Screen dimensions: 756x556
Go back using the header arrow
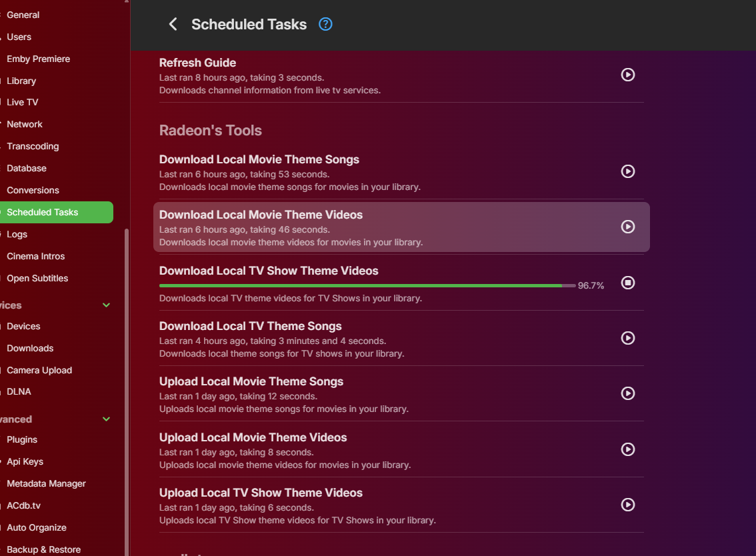[173, 25]
